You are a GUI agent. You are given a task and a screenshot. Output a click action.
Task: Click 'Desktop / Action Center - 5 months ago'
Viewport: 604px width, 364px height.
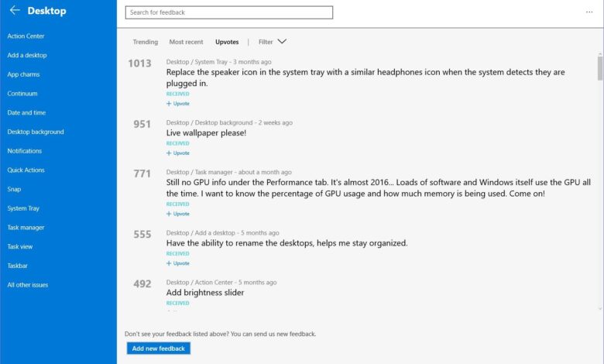[221, 283]
